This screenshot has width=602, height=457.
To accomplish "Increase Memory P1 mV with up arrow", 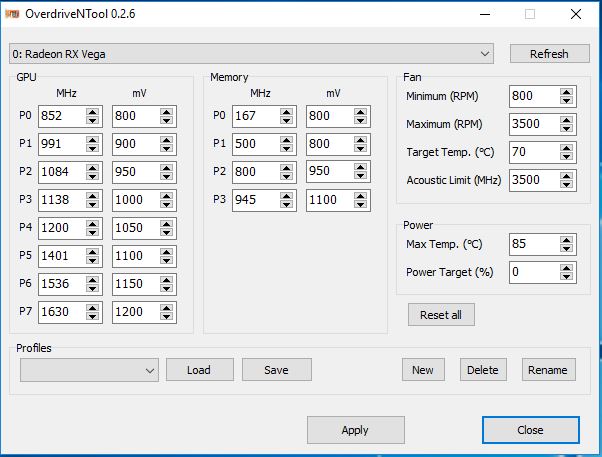I will click(x=361, y=140).
